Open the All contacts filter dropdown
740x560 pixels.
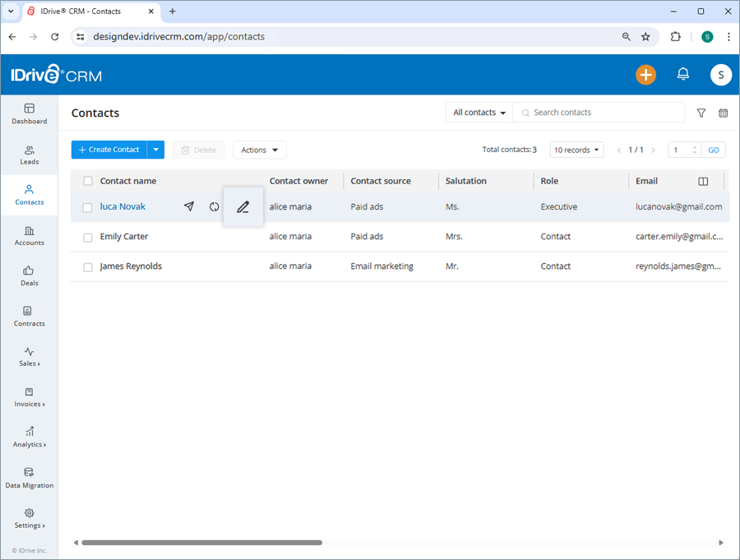(479, 112)
